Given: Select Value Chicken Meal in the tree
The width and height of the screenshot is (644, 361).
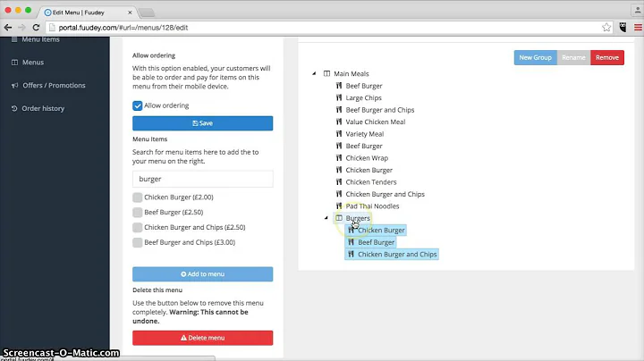Looking at the screenshot, I should point(376,122).
